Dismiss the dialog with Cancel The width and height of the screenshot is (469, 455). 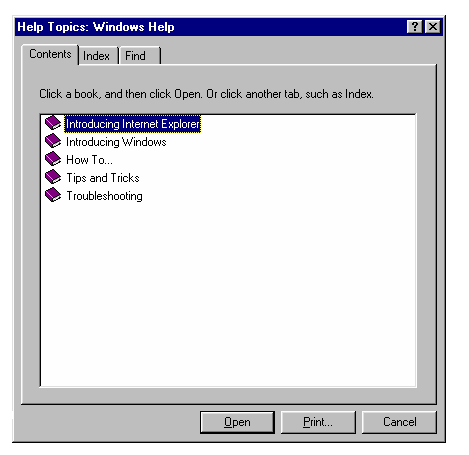coord(399,422)
